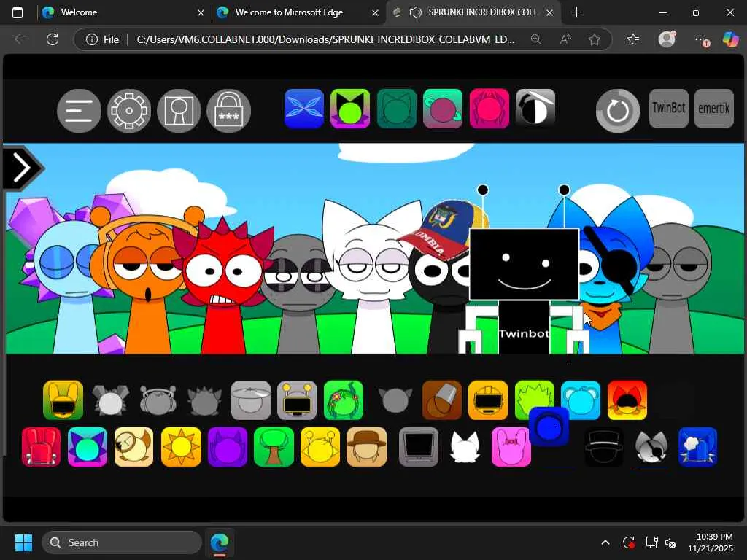Switch to Welcome to Microsoft Edge tab
Image resolution: width=747 pixels, height=560 pixels.
pos(298,12)
